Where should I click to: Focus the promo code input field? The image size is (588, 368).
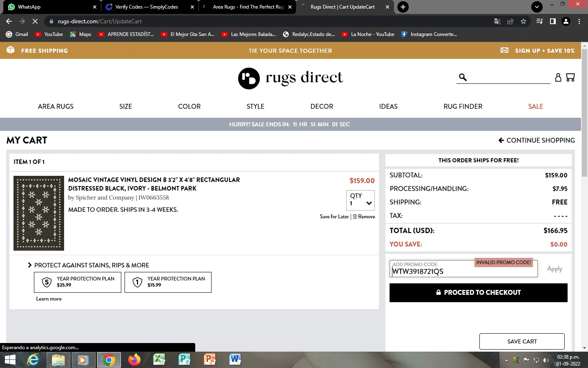pos(463,269)
